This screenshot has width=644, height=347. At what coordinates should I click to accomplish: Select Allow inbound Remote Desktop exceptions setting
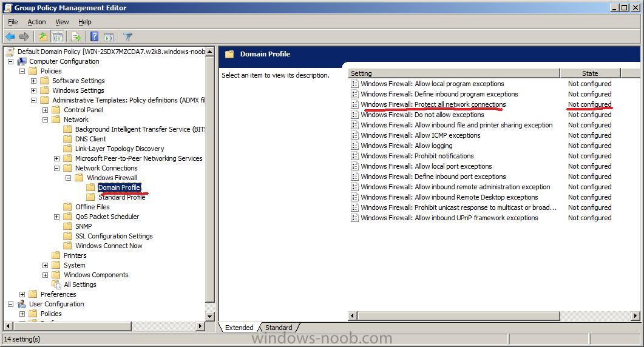pyautogui.click(x=449, y=197)
